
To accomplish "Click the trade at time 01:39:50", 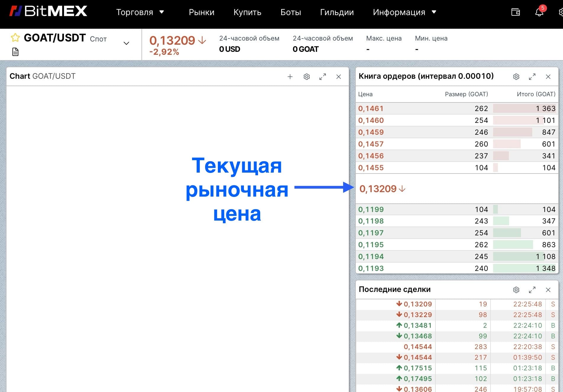I will click(x=527, y=357).
